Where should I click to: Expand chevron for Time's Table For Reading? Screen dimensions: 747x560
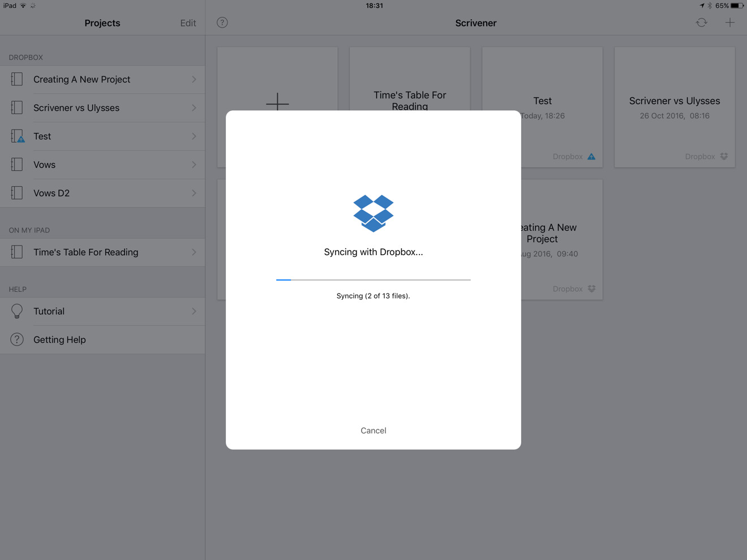coord(194,252)
